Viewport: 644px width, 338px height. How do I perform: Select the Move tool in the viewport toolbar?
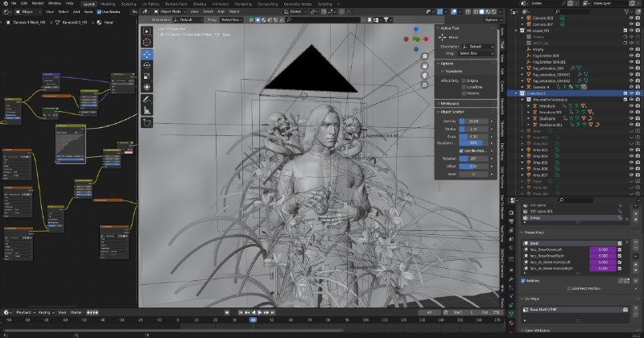point(147,54)
